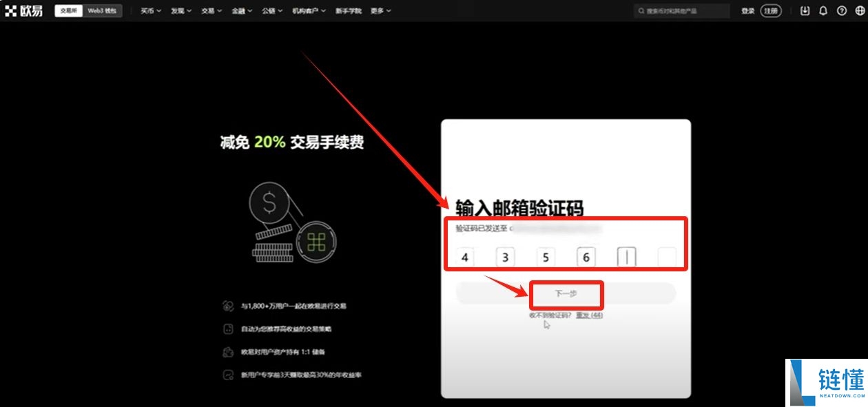Select the third code digit box showing 5

click(x=546, y=258)
